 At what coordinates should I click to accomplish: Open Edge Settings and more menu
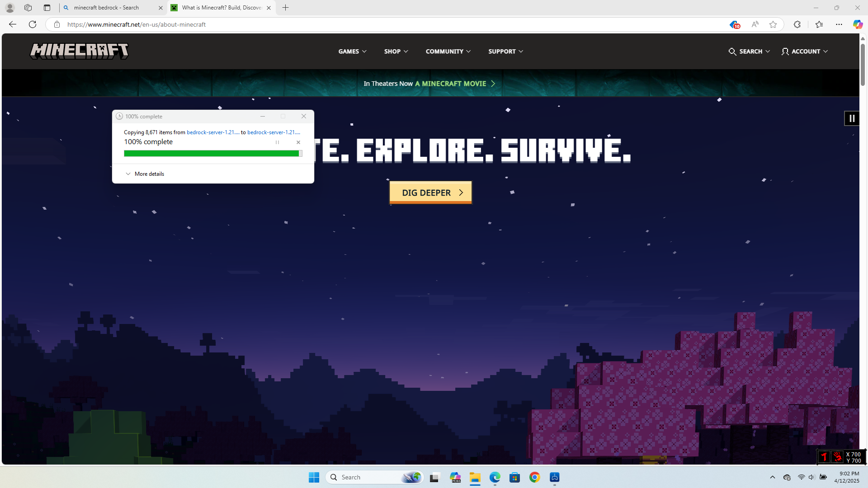point(839,24)
